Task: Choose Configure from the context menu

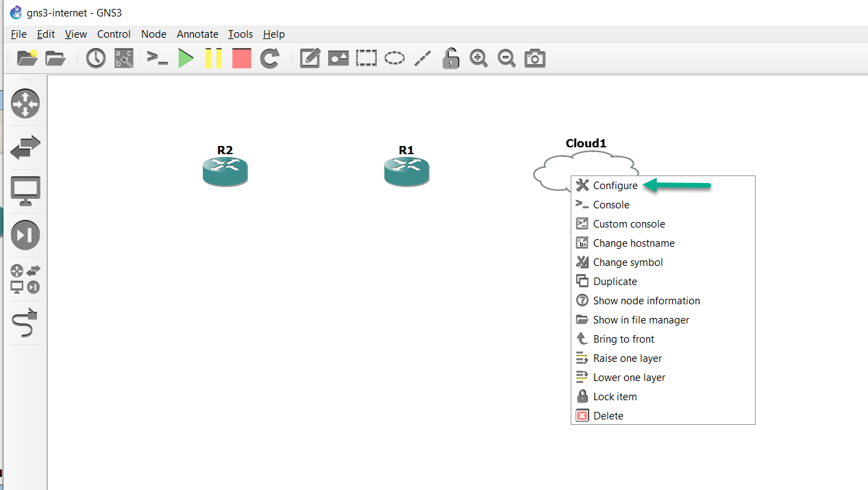Action: pos(663,186)
